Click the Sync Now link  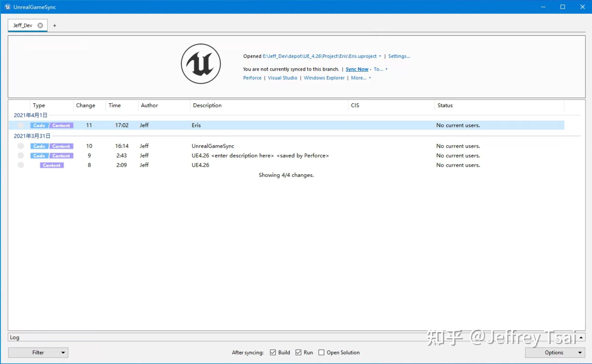357,69
